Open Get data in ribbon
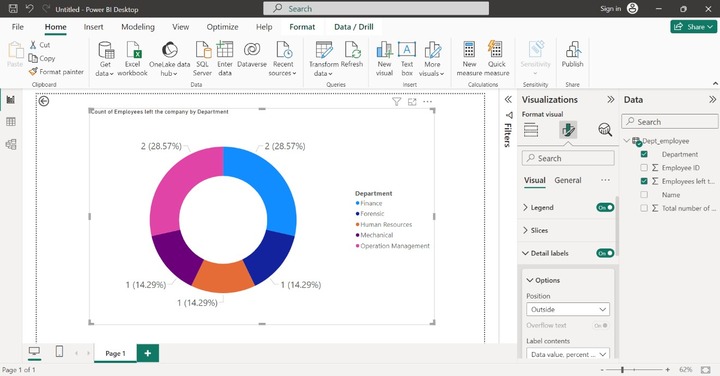The width and height of the screenshot is (720, 376). [105, 59]
